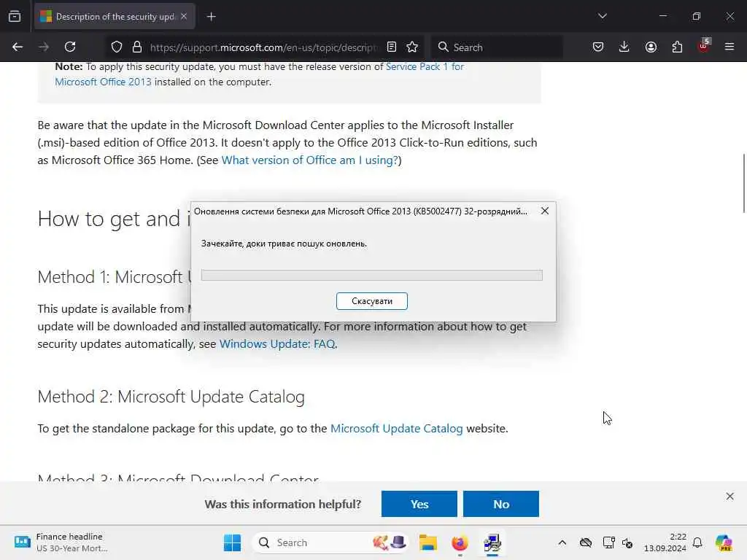Show hidden system tray icons

pos(562,542)
